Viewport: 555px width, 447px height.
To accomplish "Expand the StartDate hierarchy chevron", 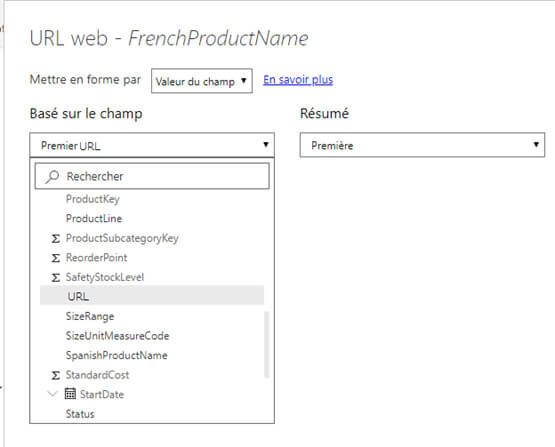I will (x=52, y=394).
